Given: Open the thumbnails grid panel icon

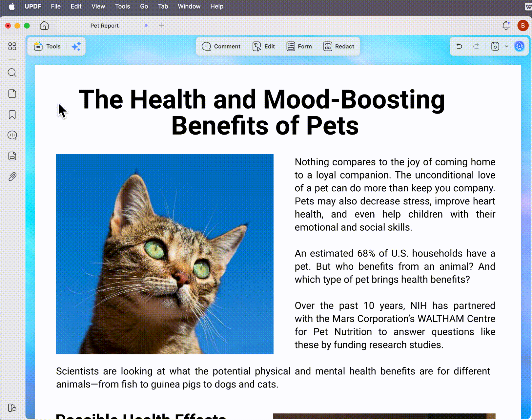Looking at the screenshot, I should 12,46.
